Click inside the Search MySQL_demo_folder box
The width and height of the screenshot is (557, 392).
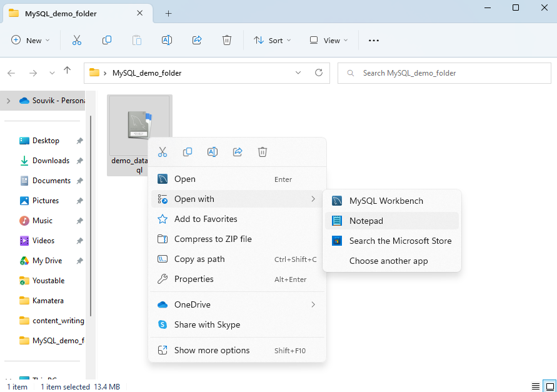(x=444, y=73)
